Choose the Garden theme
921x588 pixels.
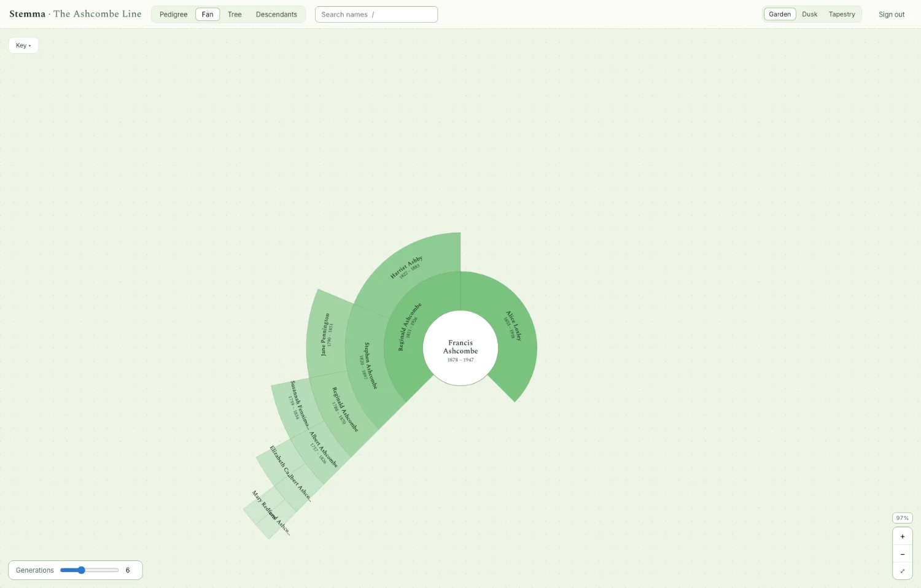pyautogui.click(x=780, y=14)
